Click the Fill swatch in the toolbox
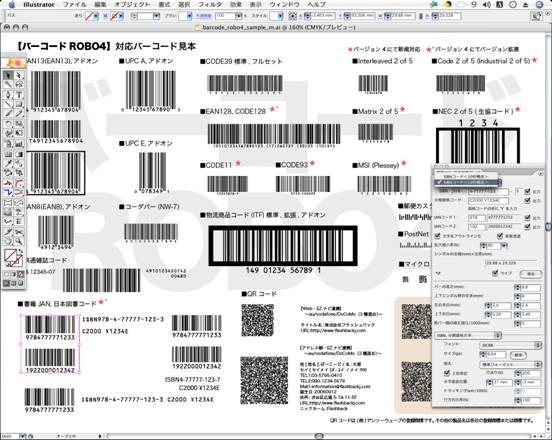The height and width of the screenshot is (440, 552). [11, 256]
